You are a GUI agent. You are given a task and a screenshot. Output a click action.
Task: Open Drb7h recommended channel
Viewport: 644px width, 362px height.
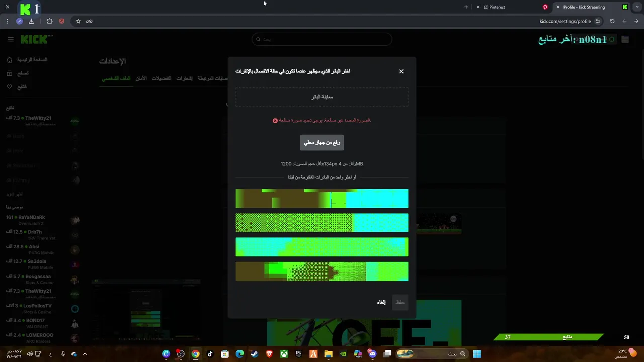(x=43, y=235)
